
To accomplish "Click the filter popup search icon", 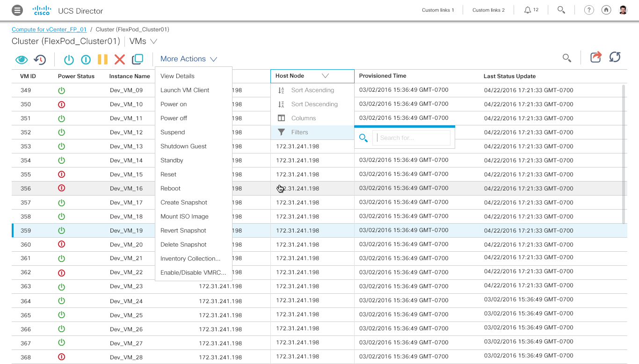I will coord(363,138).
